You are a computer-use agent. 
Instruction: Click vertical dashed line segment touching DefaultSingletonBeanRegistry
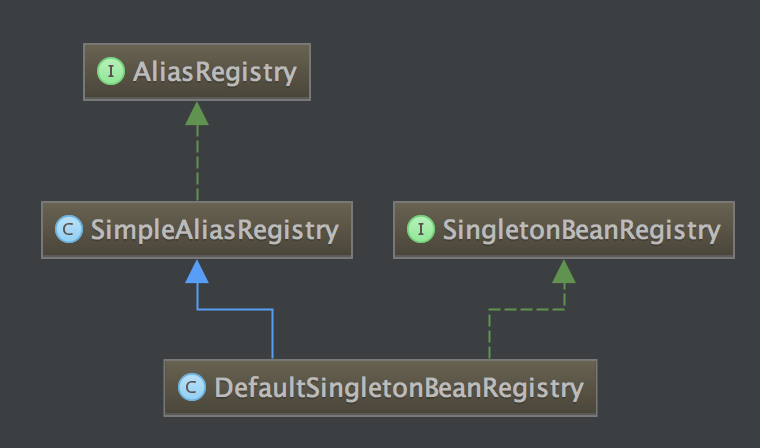[x=489, y=335]
